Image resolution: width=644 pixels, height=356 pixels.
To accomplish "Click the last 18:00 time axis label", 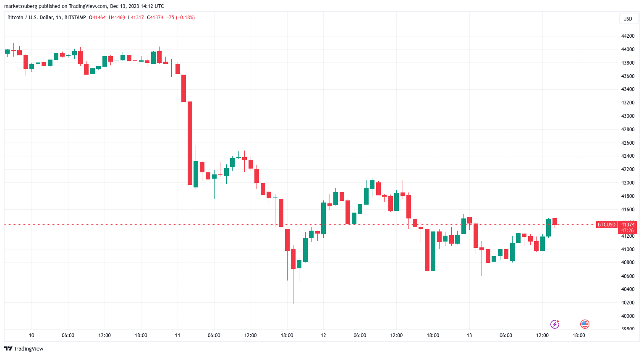I will (x=579, y=335).
